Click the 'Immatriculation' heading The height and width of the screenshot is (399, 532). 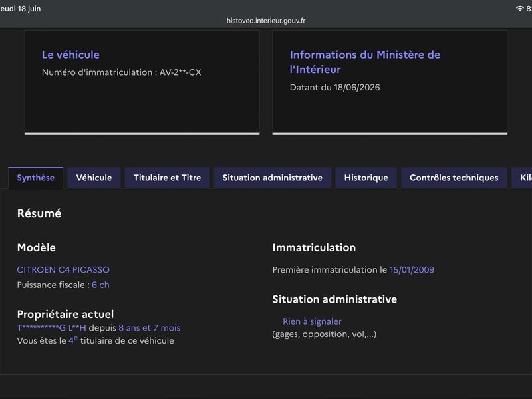click(x=314, y=247)
